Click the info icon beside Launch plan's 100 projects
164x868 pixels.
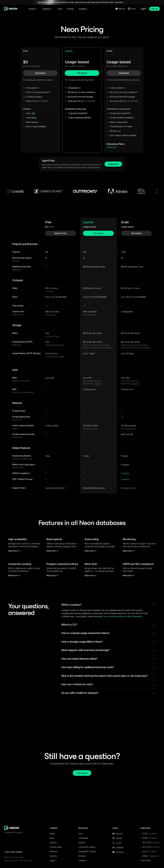80,88
